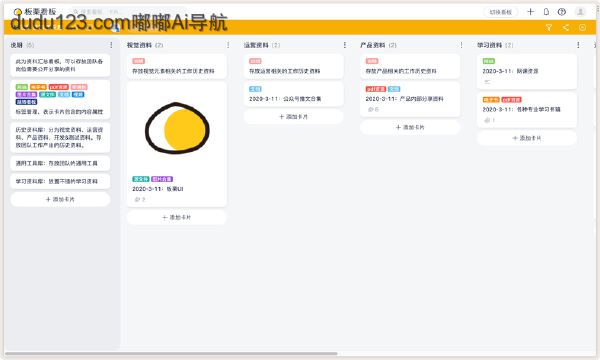
Task: Add a card in the 运营资料 column
Action: click(293, 117)
